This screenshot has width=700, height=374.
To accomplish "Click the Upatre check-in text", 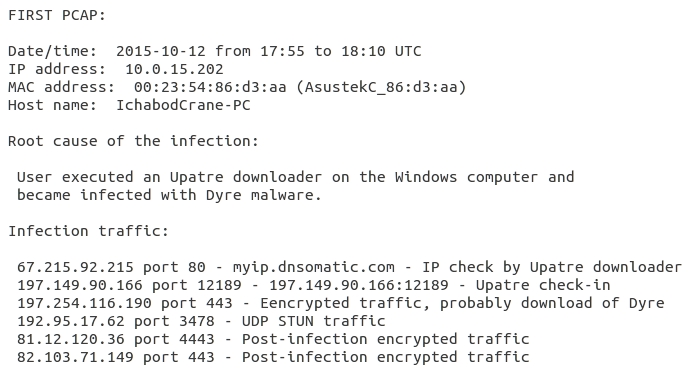I will 543,285.
